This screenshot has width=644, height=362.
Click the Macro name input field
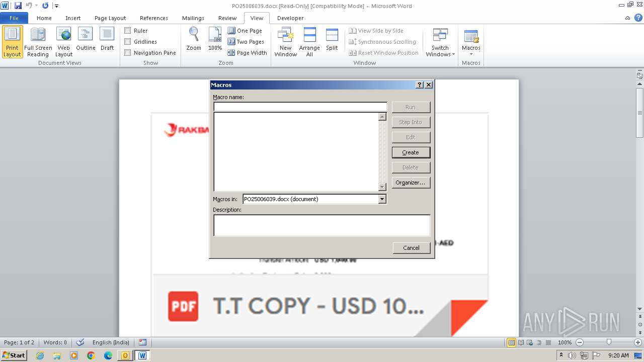[300, 107]
